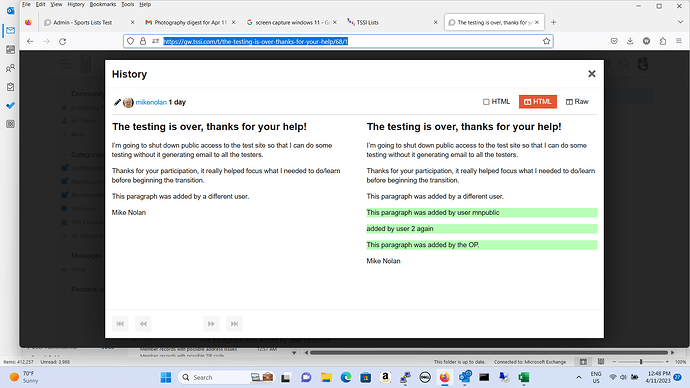Open Firefox downloads panel

pos(630,41)
